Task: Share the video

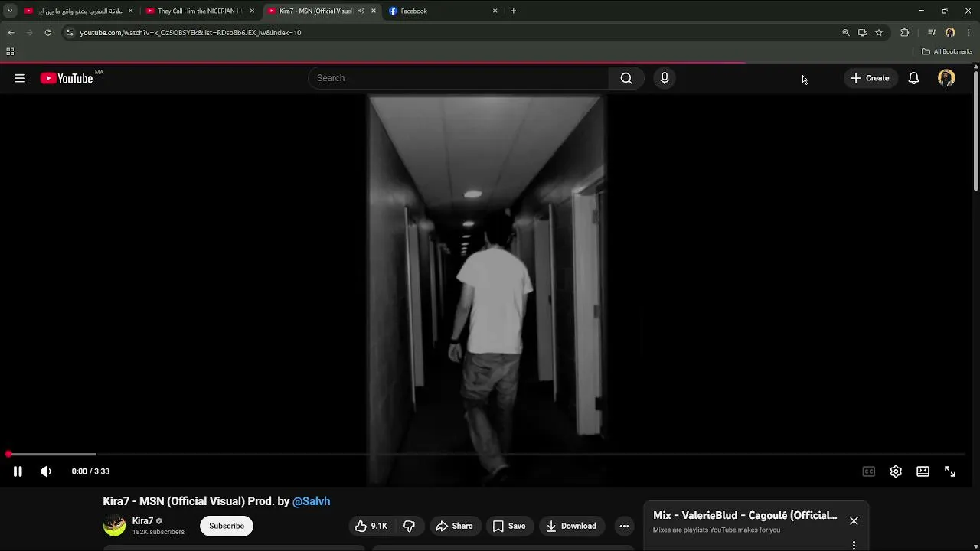Action: (x=454, y=526)
